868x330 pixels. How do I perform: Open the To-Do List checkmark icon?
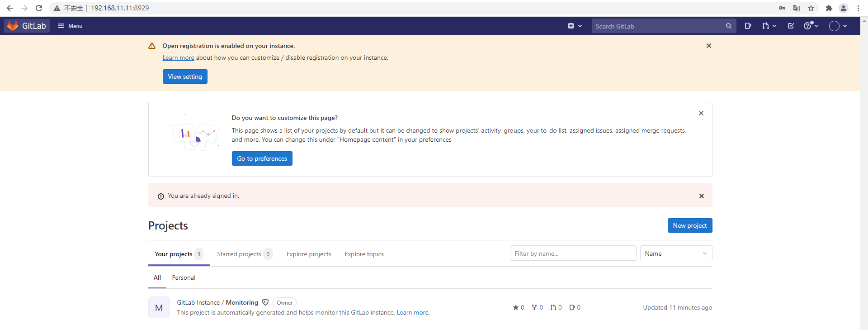791,26
